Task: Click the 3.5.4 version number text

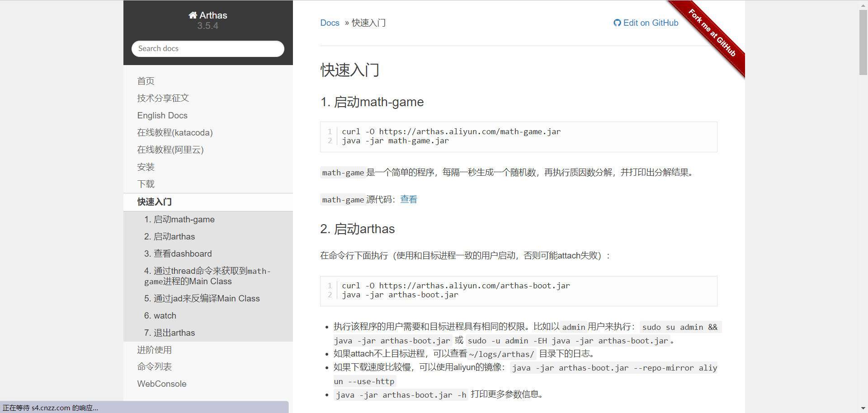Action: [208, 26]
